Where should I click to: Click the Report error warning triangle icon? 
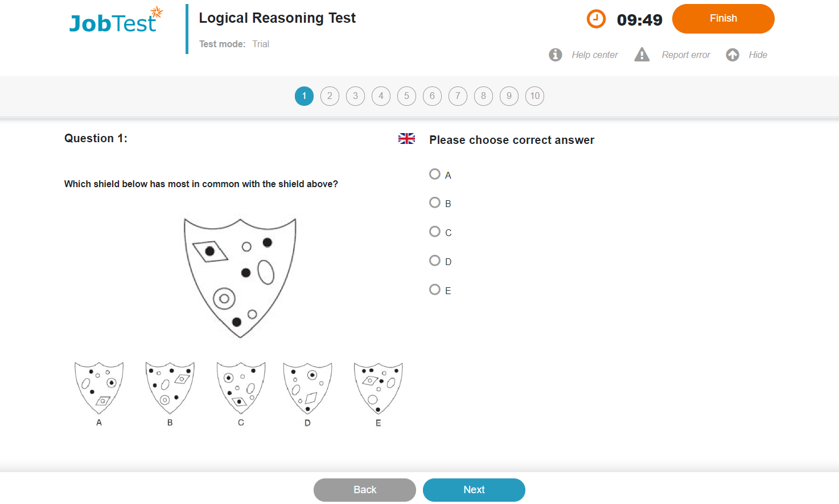click(642, 55)
